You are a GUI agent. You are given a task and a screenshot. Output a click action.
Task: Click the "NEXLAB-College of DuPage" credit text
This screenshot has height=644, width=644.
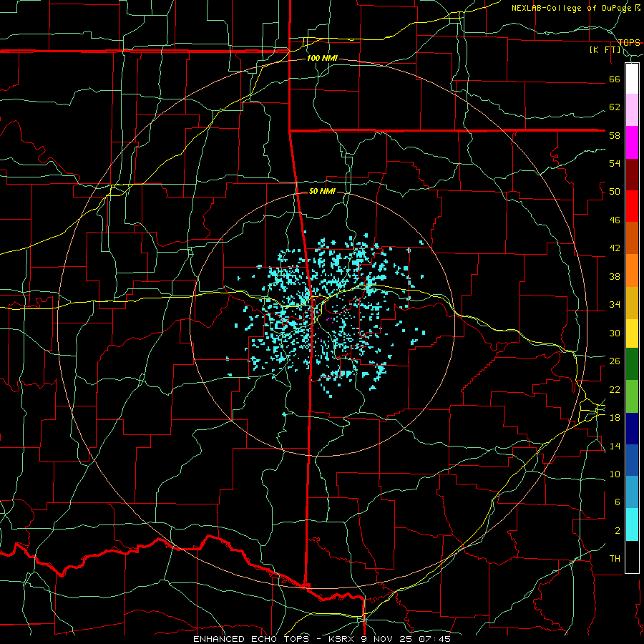coord(573,8)
